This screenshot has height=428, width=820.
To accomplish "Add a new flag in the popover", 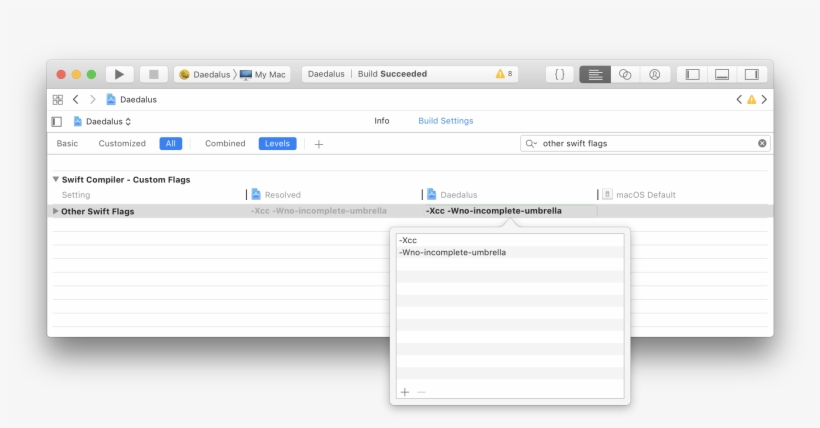I will point(405,392).
